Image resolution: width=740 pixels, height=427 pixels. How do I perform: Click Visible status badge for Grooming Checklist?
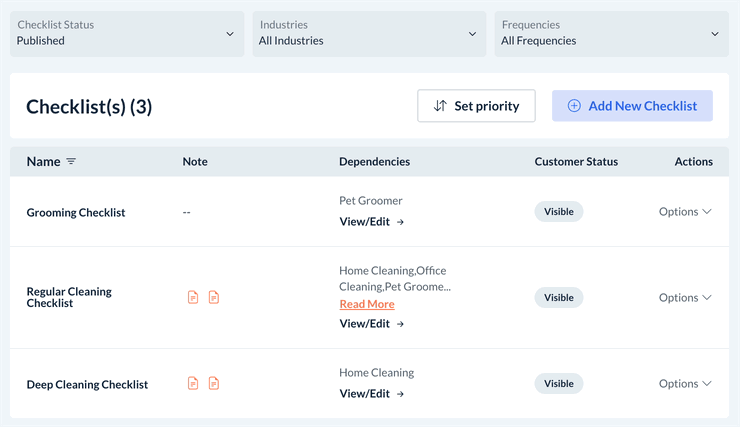point(559,212)
